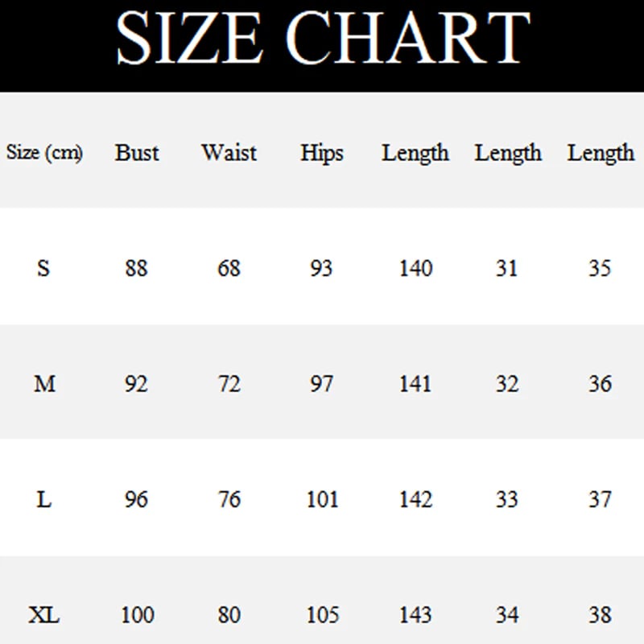Select the XL size row label

click(44, 616)
